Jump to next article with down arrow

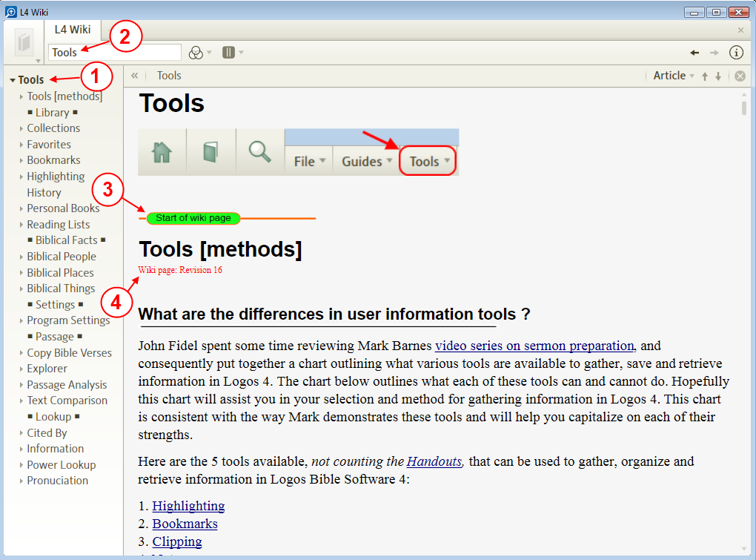click(x=718, y=76)
